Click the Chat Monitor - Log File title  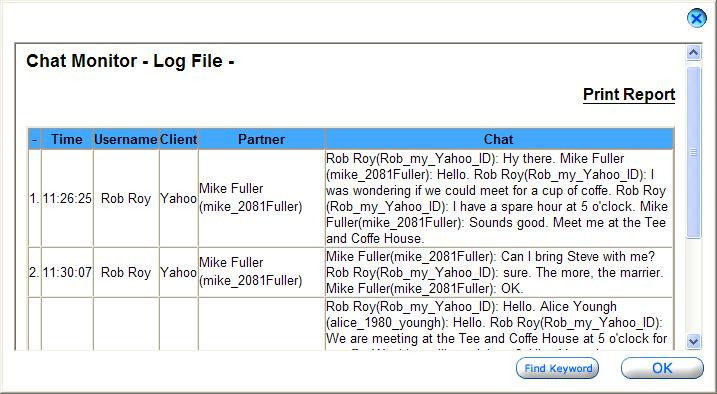point(130,61)
